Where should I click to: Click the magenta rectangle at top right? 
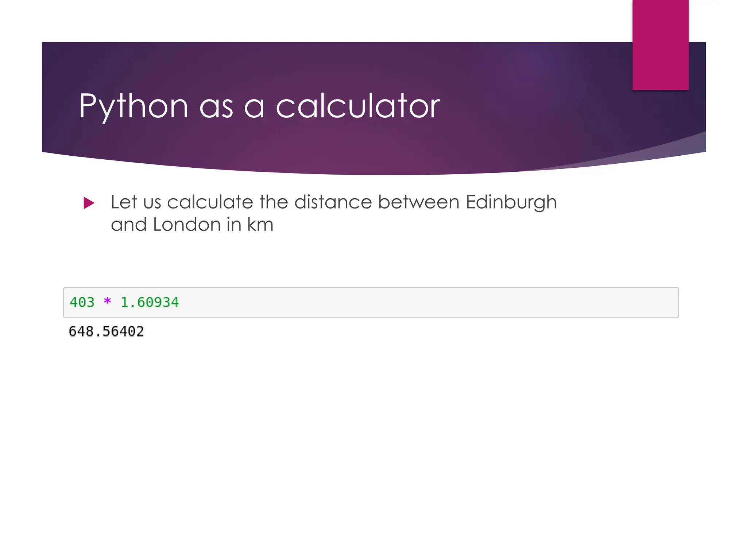coord(660,44)
